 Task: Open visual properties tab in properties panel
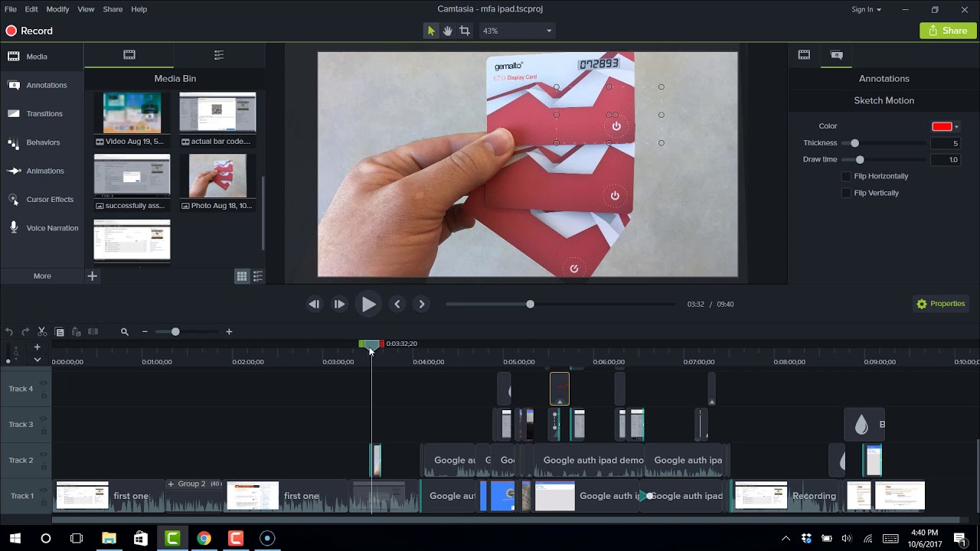coord(804,55)
